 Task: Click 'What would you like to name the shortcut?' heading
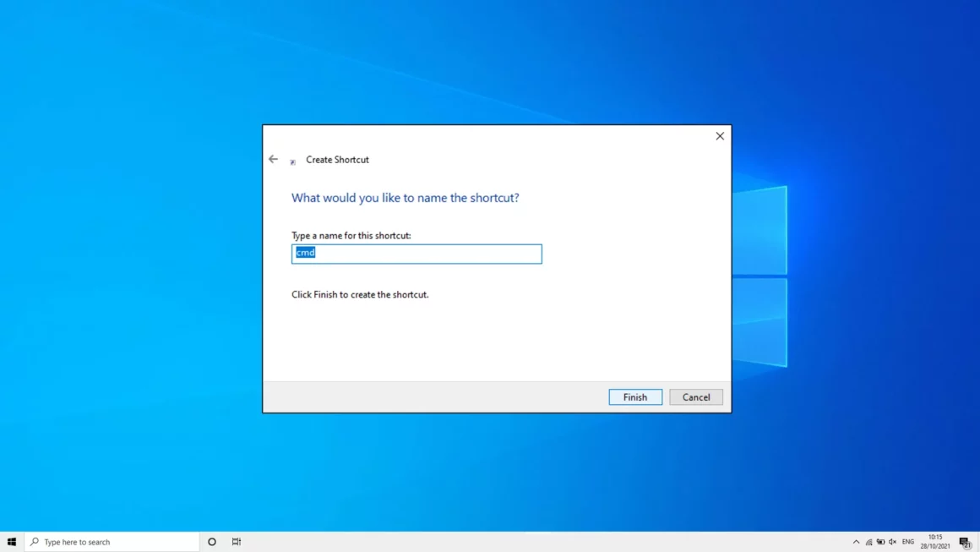click(405, 198)
